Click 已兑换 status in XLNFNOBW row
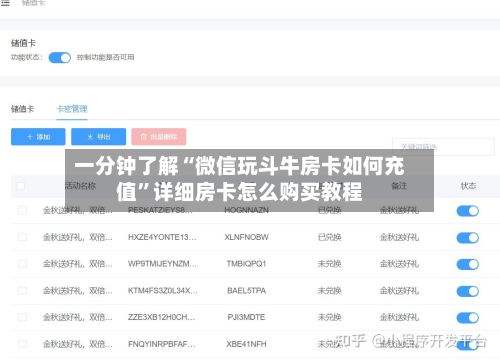 coord(329,237)
